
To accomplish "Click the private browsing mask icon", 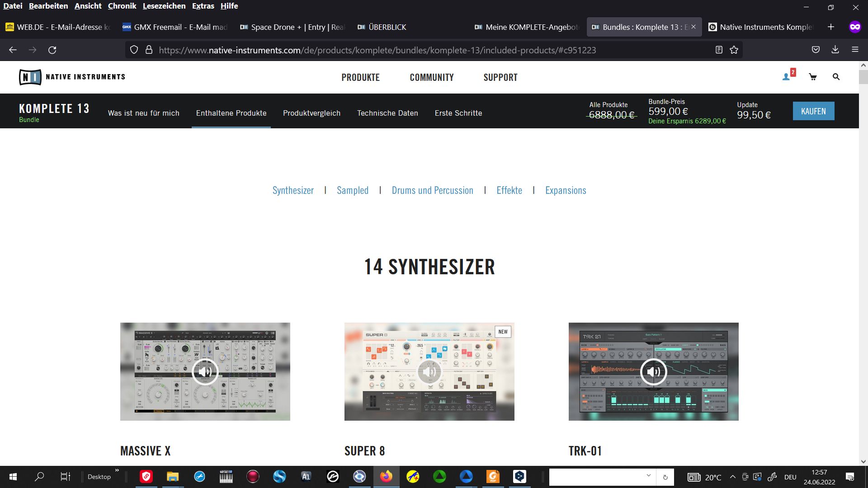I will click(854, 27).
